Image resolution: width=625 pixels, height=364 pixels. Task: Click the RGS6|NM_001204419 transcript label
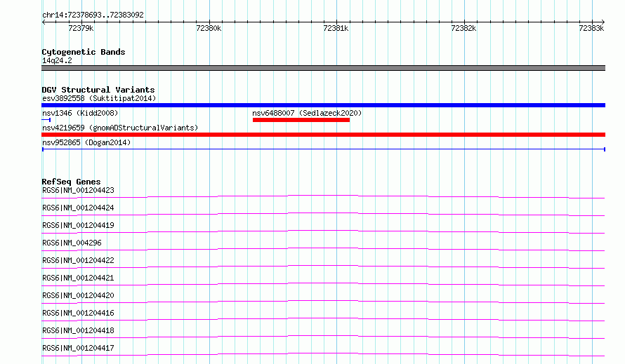(78, 225)
